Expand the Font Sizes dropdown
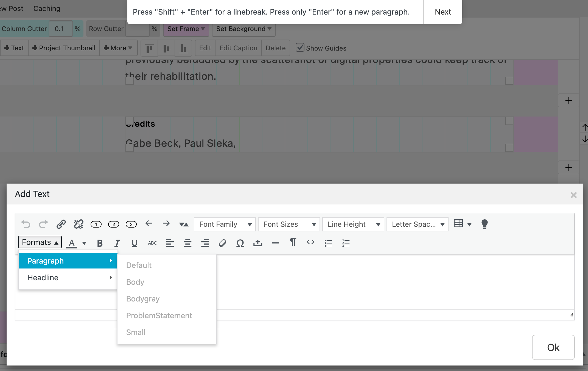588x371 pixels. click(289, 224)
